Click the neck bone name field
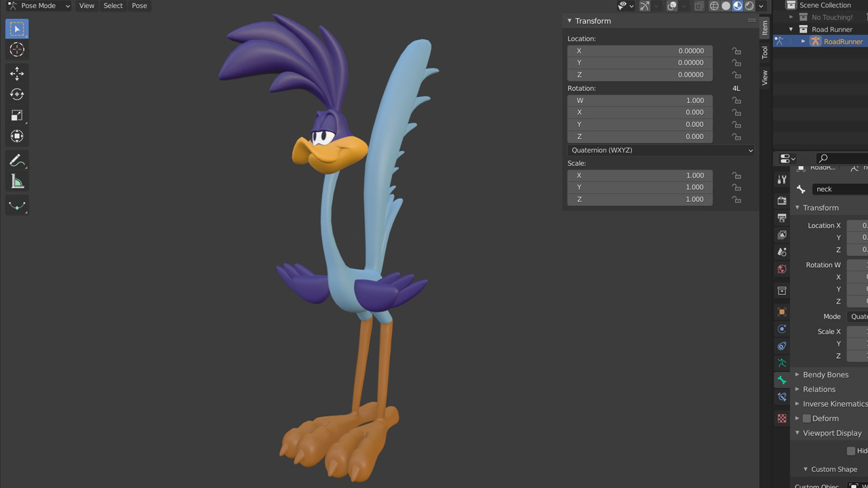Viewport: 868px width, 488px height. pyautogui.click(x=840, y=189)
